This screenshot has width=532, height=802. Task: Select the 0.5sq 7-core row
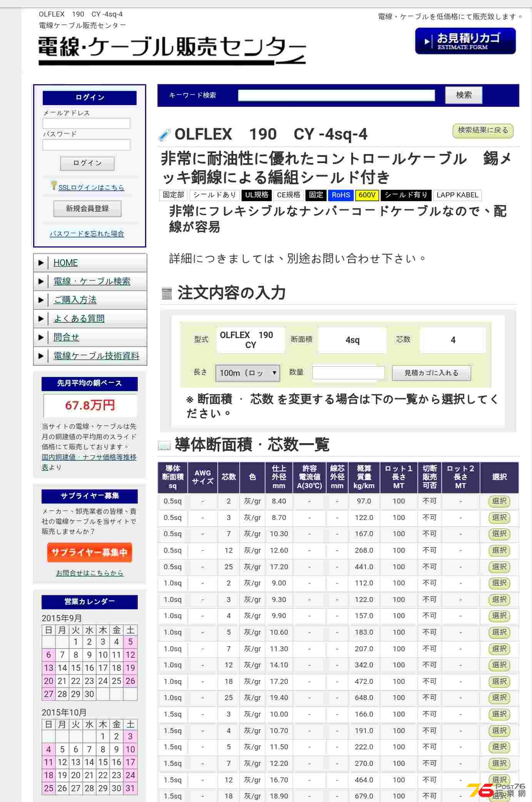coord(499,534)
